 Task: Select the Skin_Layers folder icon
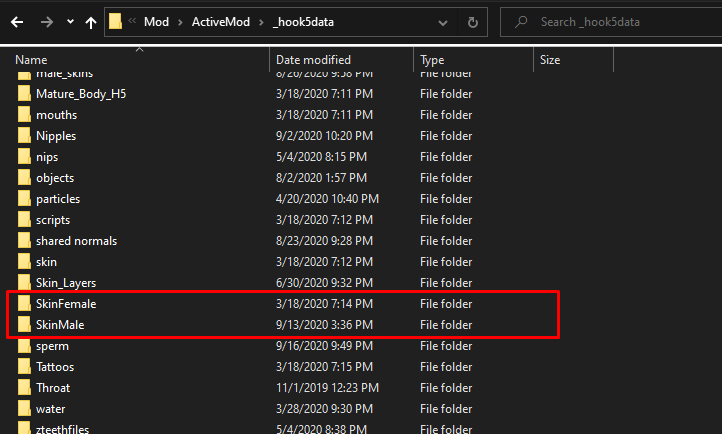24,283
